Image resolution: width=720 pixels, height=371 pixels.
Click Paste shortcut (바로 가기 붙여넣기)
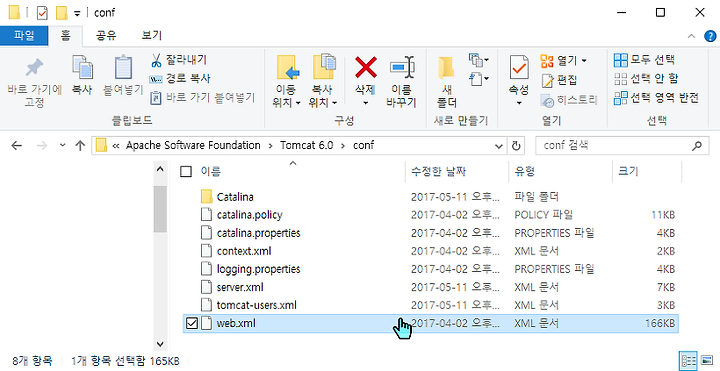coord(202,97)
